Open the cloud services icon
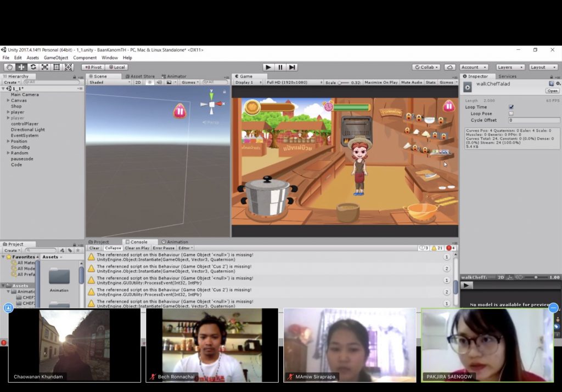Screen dimensions: 562x392 pyautogui.click(x=450, y=67)
